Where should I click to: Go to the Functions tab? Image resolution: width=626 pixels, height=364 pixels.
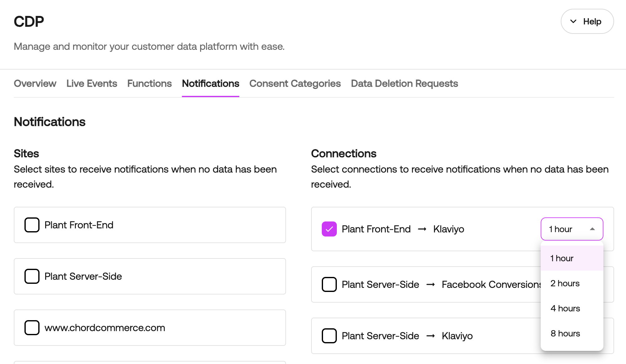(x=149, y=83)
